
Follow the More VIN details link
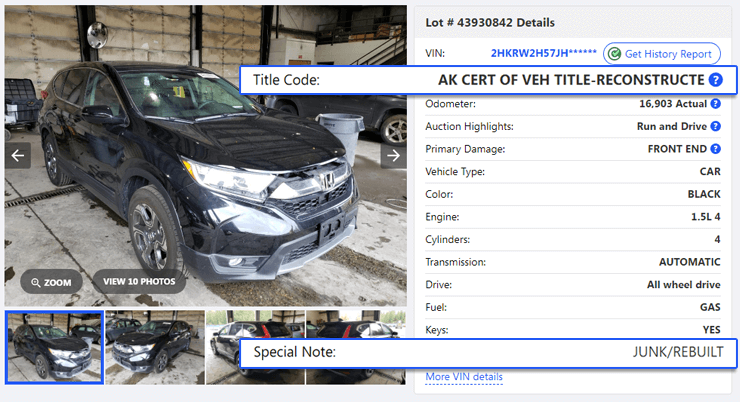pyautogui.click(x=464, y=377)
